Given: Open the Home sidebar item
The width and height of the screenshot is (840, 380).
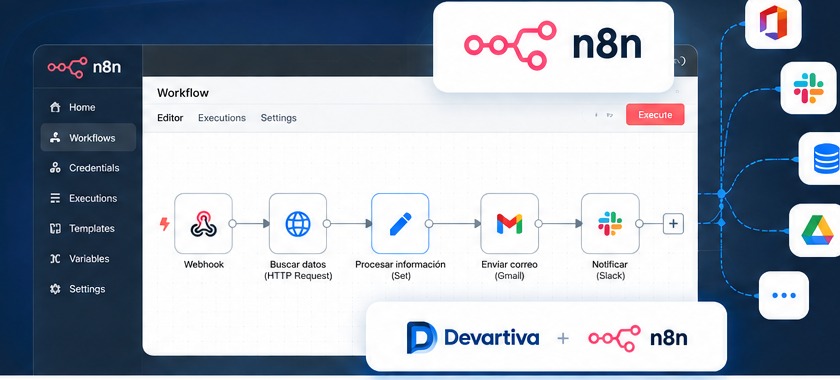Looking at the screenshot, I should pos(88,107).
